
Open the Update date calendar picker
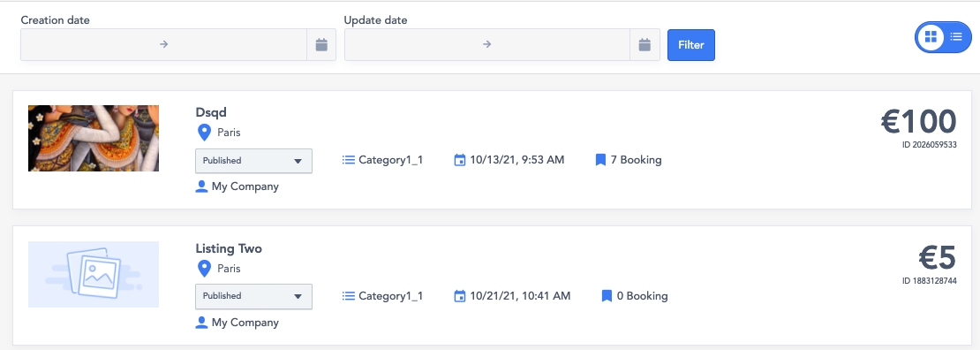(645, 44)
